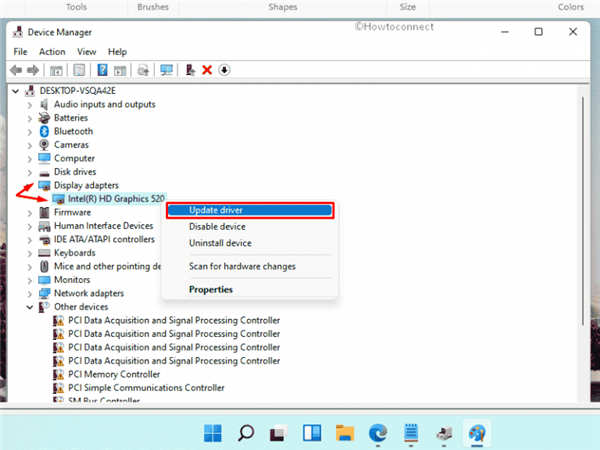Toggle the show/hide action pane toolbar icon
Image resolution: width=600 pixels, height=450 pixels.
point(120,70)
